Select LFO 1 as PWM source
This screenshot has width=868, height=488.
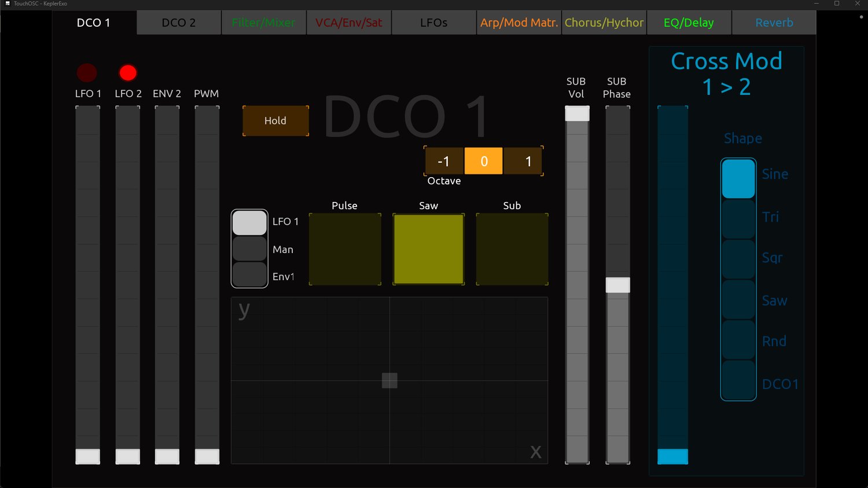pos(249,222)
